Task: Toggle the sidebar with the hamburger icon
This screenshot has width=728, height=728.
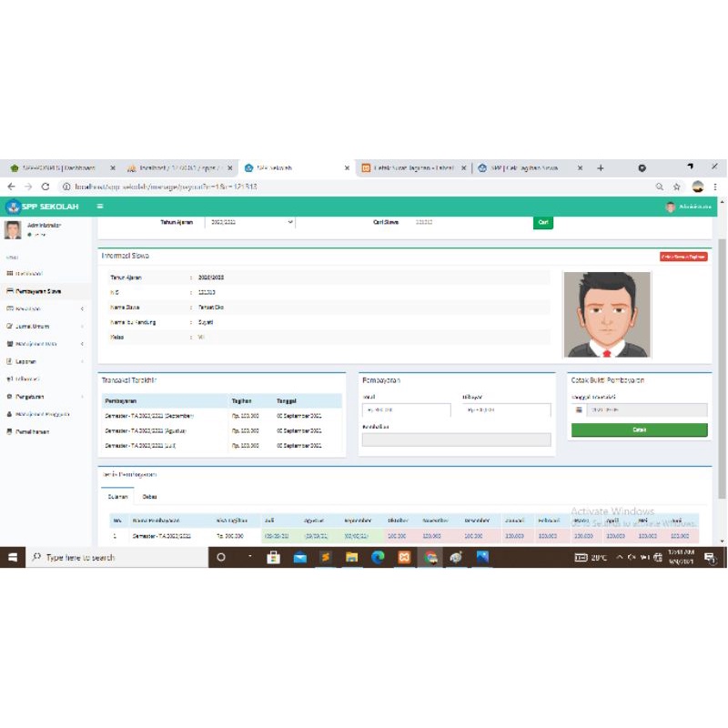Action: point(100,207)
